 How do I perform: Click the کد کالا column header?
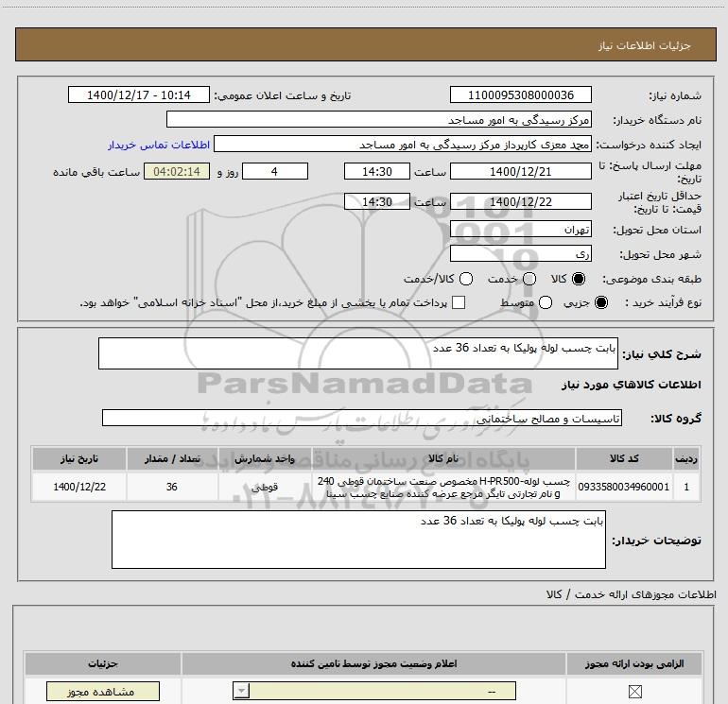pos(624,458)
